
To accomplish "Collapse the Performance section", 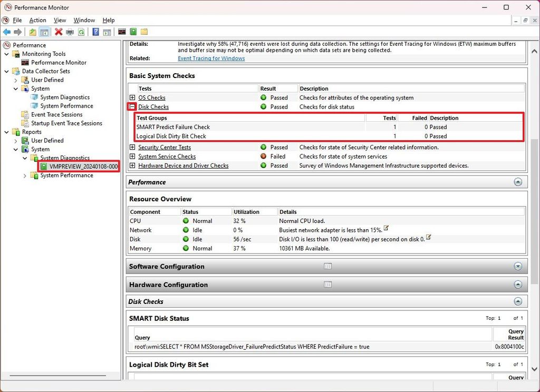I will click(x=518, y=182).
